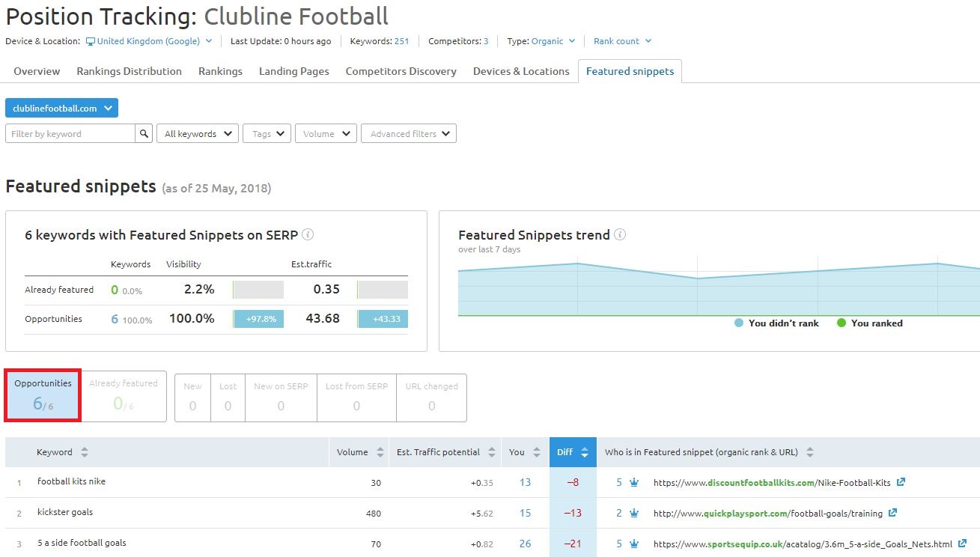Expand the Advanced filters dropdown
The image size is (980, 557).
pos(409,134)
